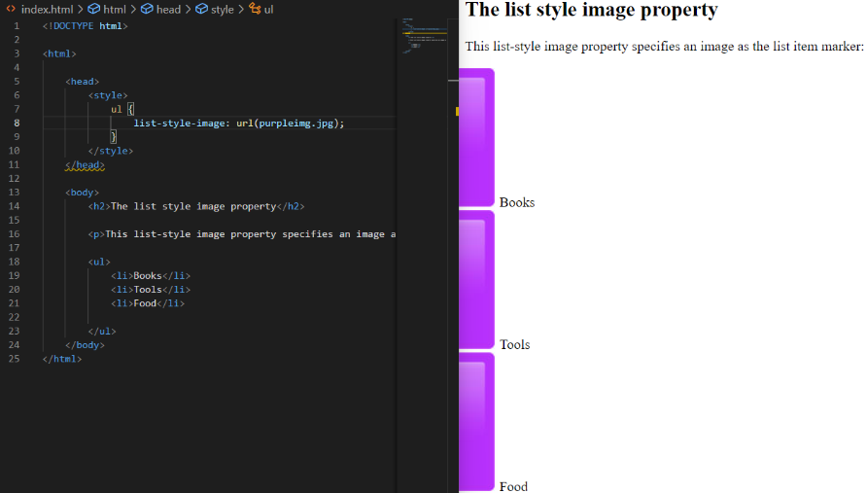The height and width of the screenshot is (493, 868).
Task: Click the html file icon in breadcrumb
Action: 11,9
